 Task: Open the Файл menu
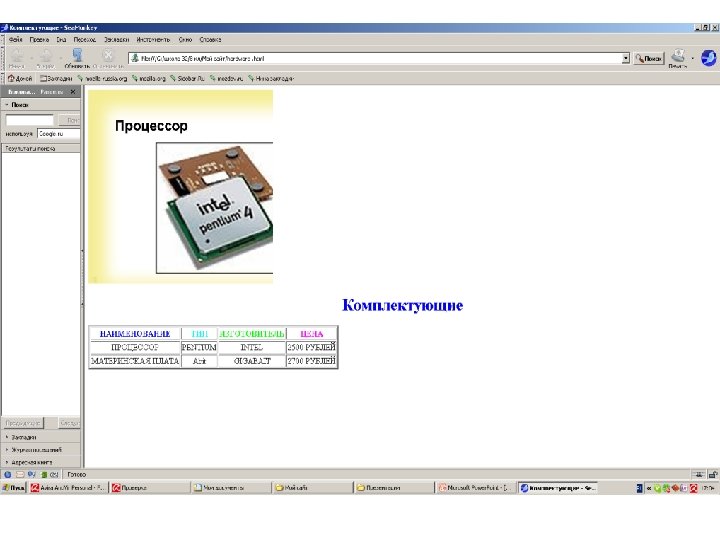15,39
